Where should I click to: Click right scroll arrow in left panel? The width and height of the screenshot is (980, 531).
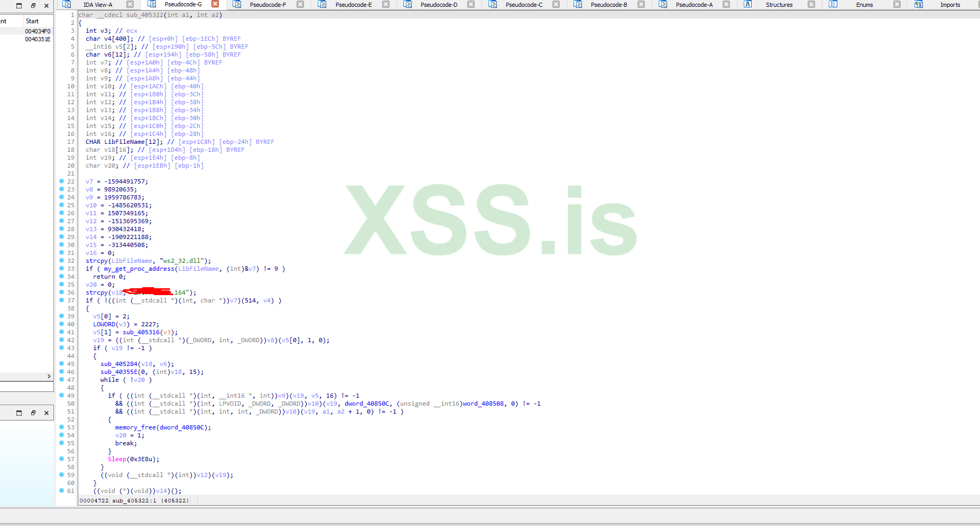(49, 377)
